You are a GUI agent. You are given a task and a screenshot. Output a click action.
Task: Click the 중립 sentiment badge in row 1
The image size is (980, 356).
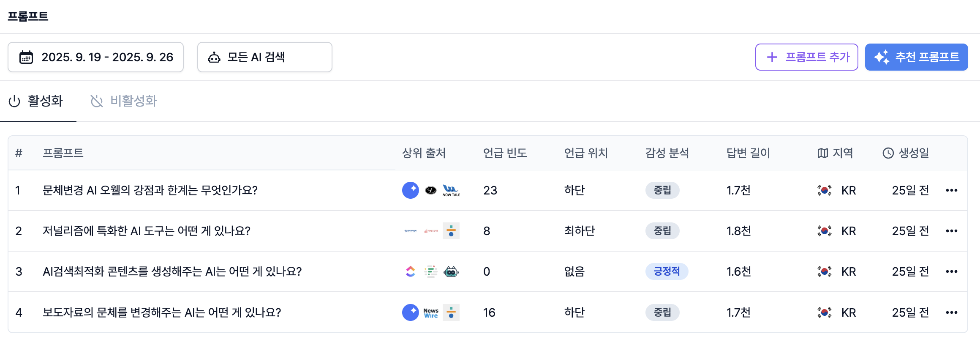coord(662,190)
